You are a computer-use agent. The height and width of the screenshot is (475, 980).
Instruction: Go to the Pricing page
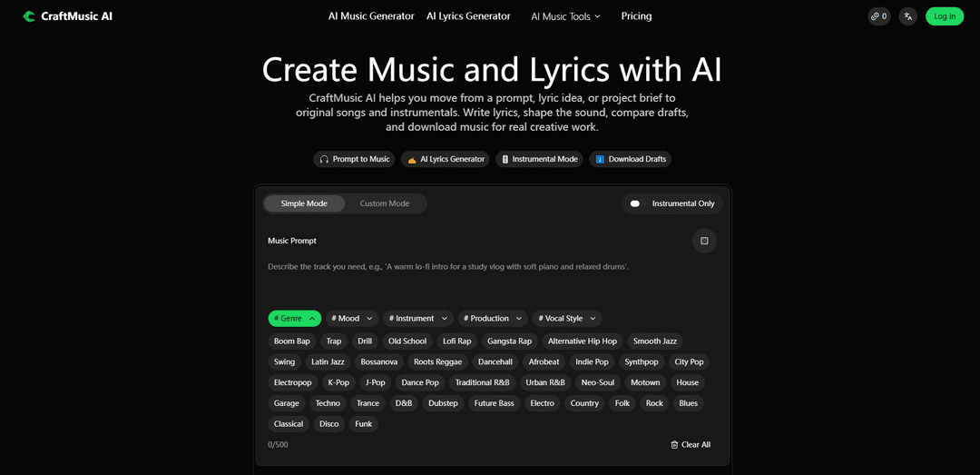point(636,16)
